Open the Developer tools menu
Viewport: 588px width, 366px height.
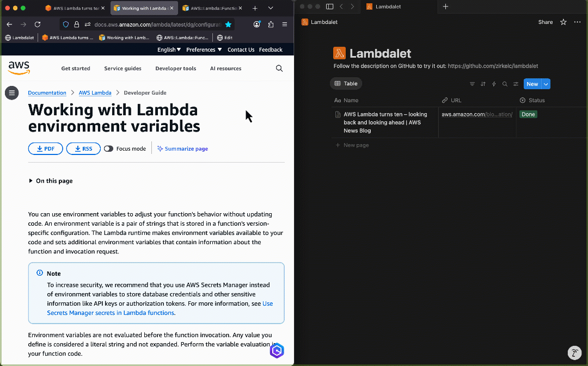click(175, 68)
